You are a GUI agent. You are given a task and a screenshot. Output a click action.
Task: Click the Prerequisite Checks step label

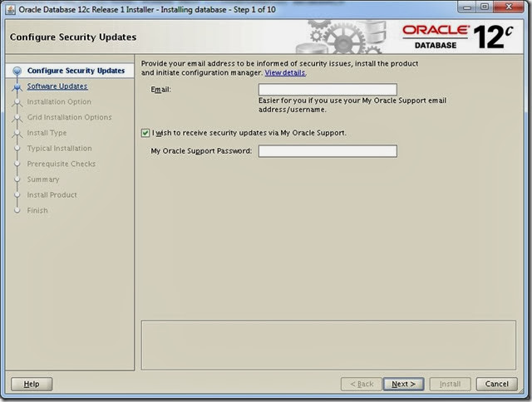[x=61, y=164]
